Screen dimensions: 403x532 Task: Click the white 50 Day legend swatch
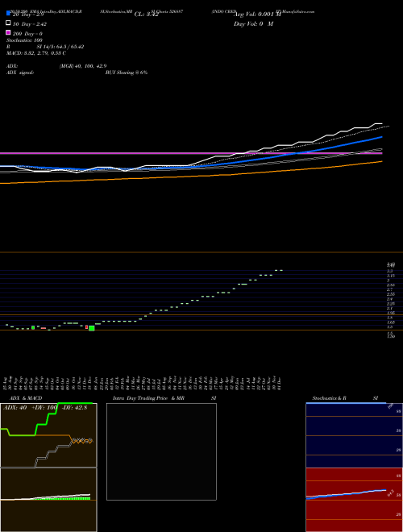coord(8,23)
